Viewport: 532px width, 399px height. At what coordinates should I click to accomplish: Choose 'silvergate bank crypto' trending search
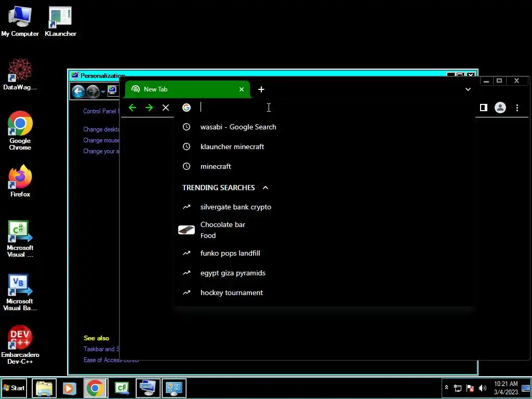point(325,207)
